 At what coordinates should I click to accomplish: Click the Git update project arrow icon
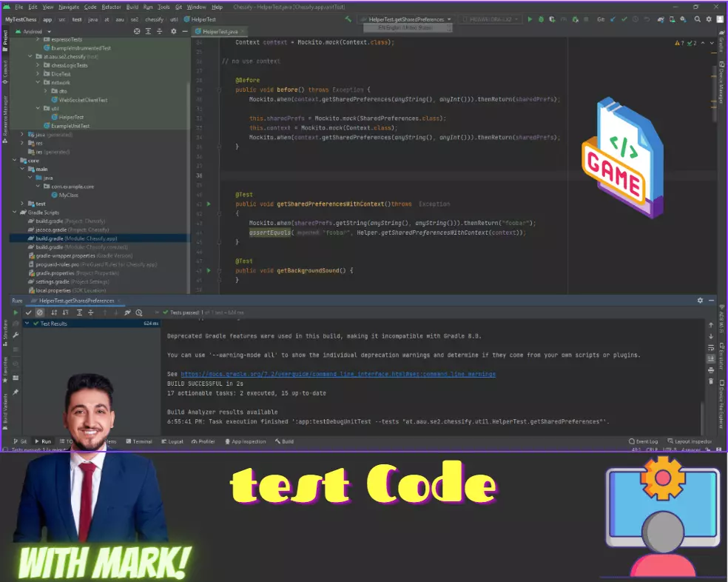coord(613,19)
